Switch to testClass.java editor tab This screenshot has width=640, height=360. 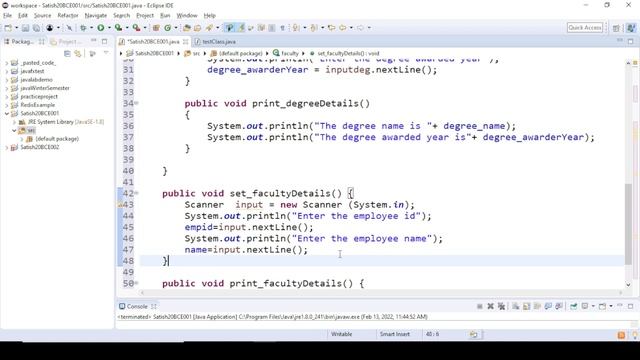pos(216,42)
